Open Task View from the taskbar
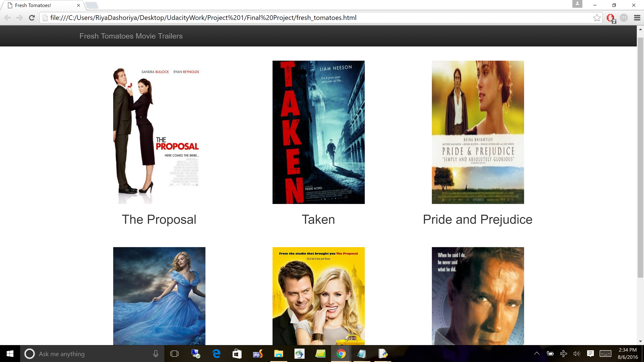The image size is (644, 362). 174,354
